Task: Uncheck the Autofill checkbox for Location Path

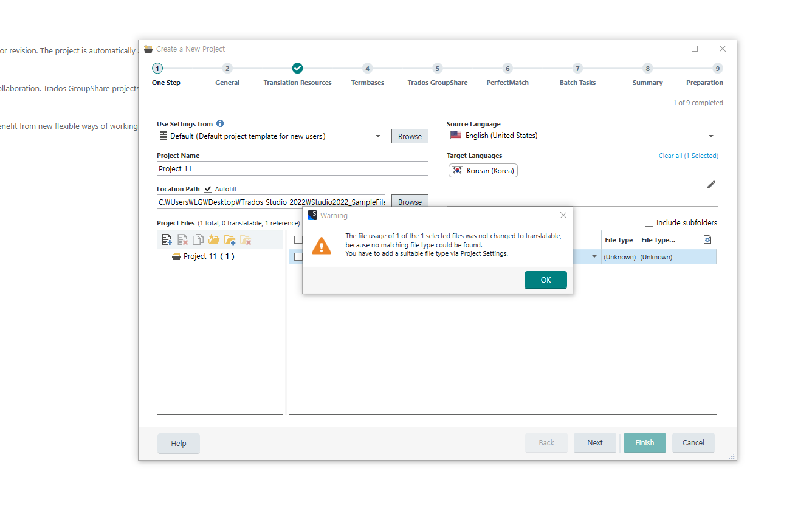Action: click(208, 188)
